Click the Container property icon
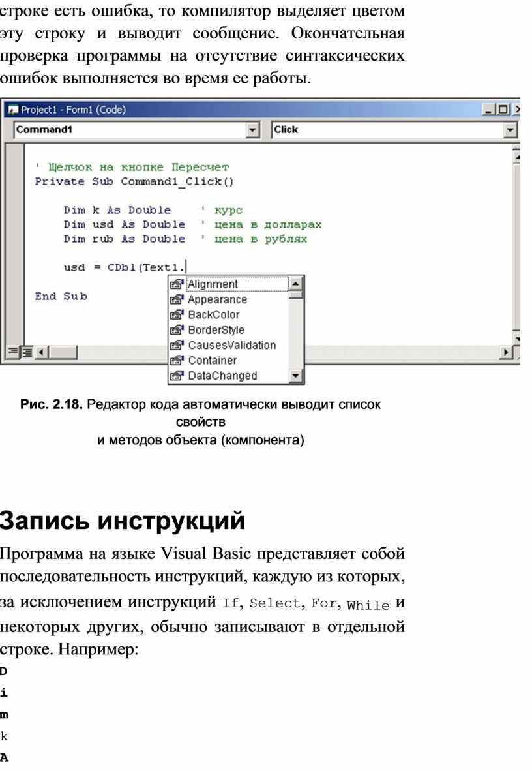 (x=177, y=361)
